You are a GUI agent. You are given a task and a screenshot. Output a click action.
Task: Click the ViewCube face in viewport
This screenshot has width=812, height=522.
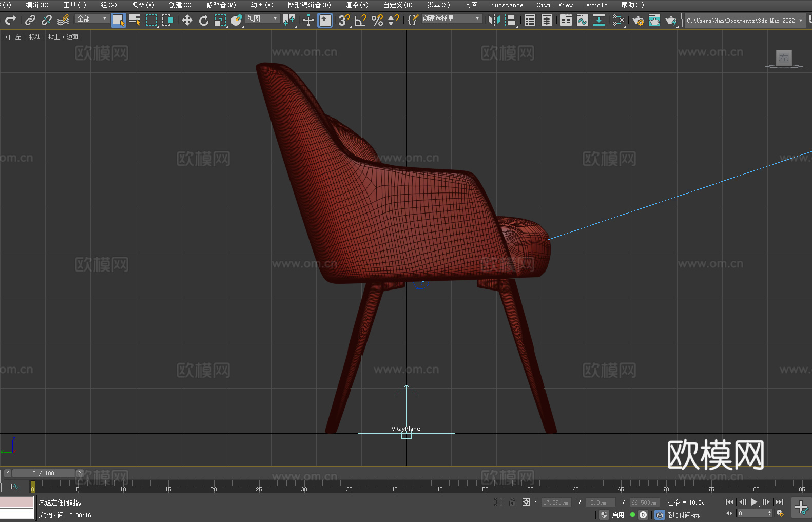tap(784, 57)
